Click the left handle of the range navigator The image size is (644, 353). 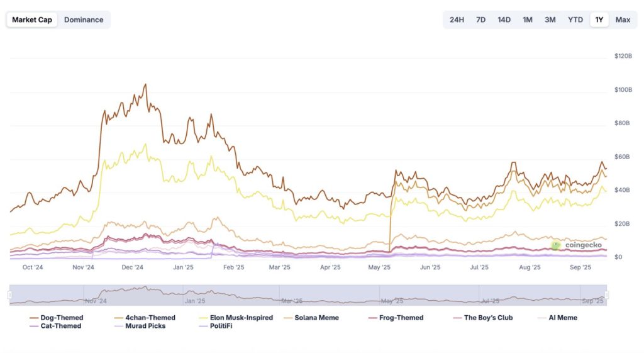9,295
